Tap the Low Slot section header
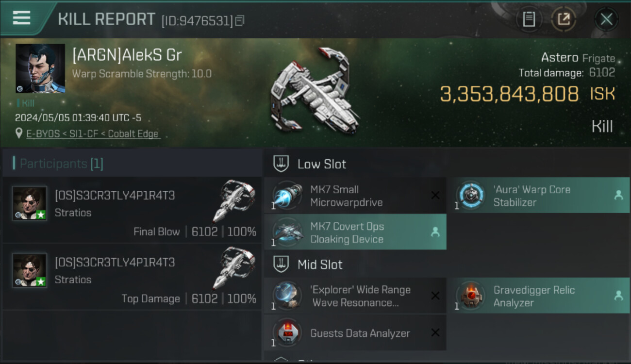Screen dimensions: 631x364 pyautogui.click(x=321, y=164)
